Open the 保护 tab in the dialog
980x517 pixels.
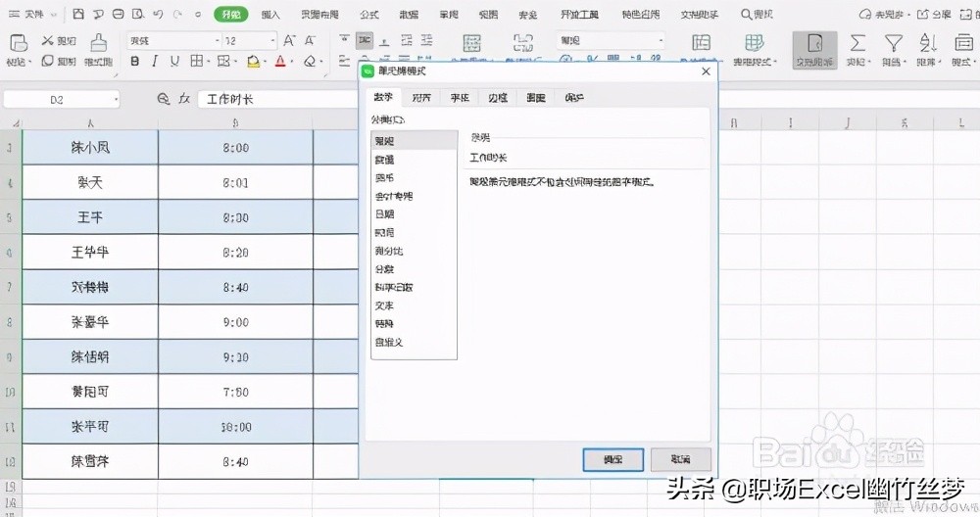(x=574, y=97)
